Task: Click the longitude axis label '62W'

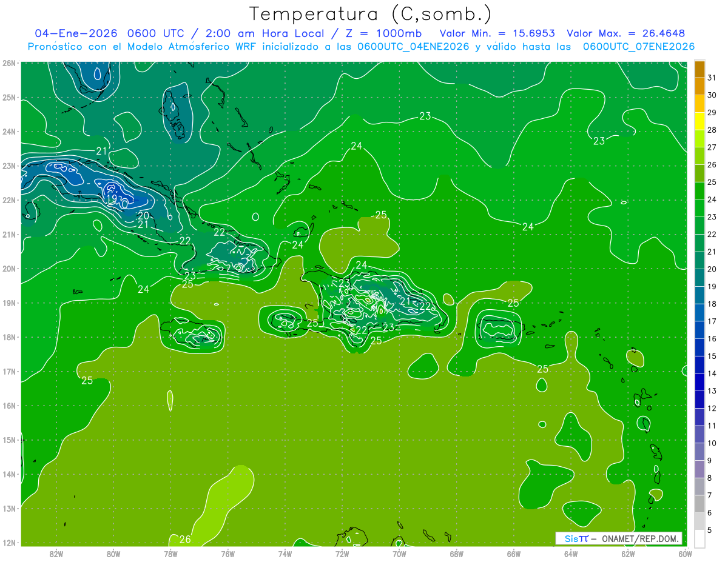Action: (628, 553)
